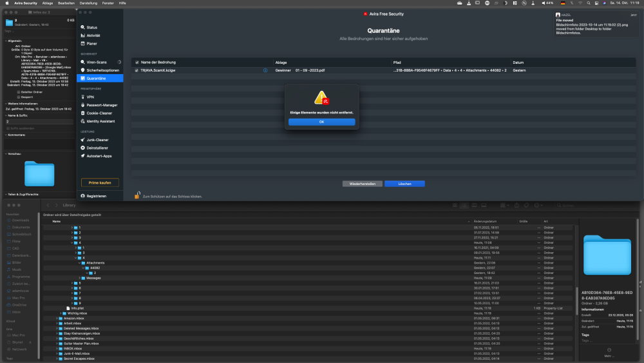Collapse the Attachments folder in Finder
644x363 pixels.
[x=80, y=262]
